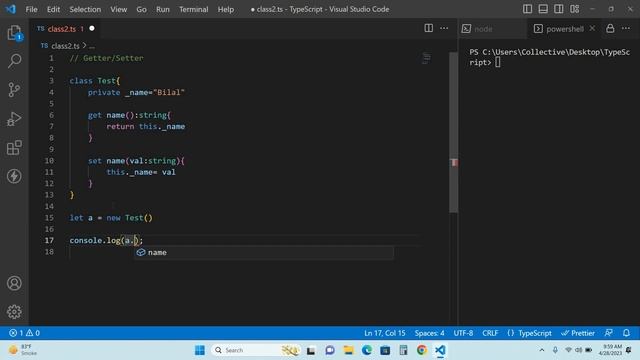640x360 pixels.
Task: Click the 'let a = new Test()' line
Action: click(x=111, y=218)
